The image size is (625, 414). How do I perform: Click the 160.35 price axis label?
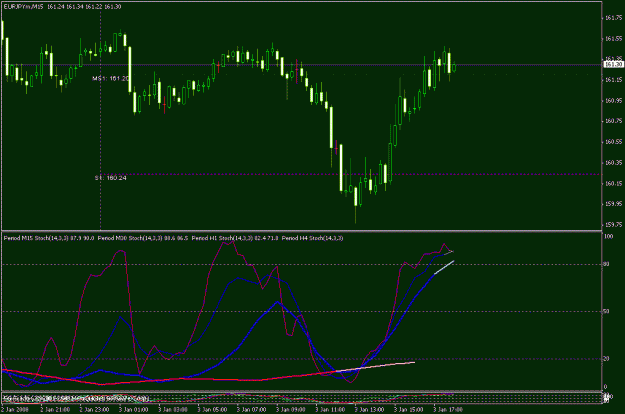[x=613, y=163]
